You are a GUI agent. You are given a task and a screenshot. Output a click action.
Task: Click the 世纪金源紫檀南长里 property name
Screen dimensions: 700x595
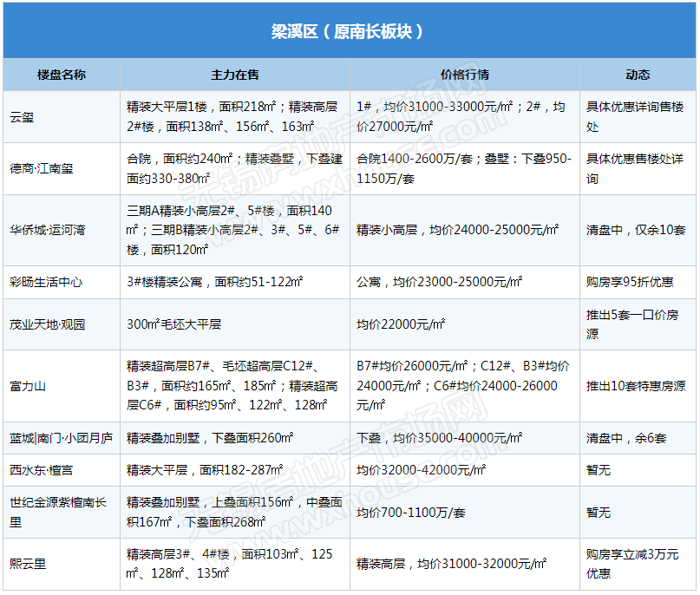click(58, 512)
